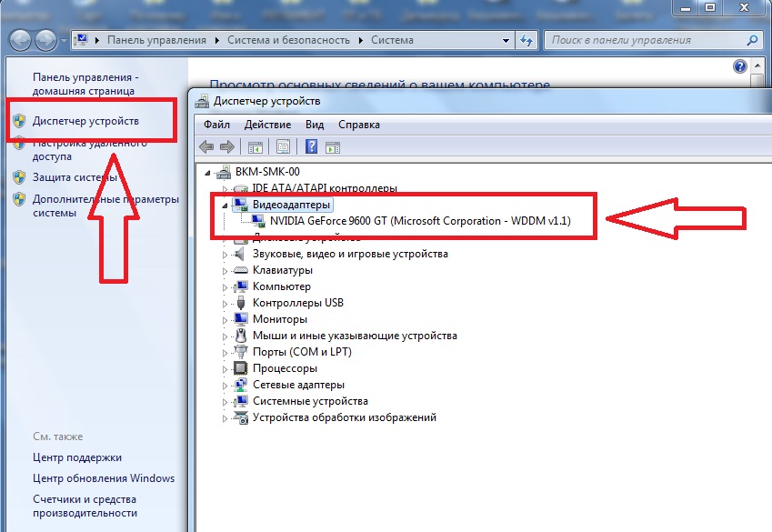
Task: Open Центр обновления Windows link
Action: coord(103,478)
